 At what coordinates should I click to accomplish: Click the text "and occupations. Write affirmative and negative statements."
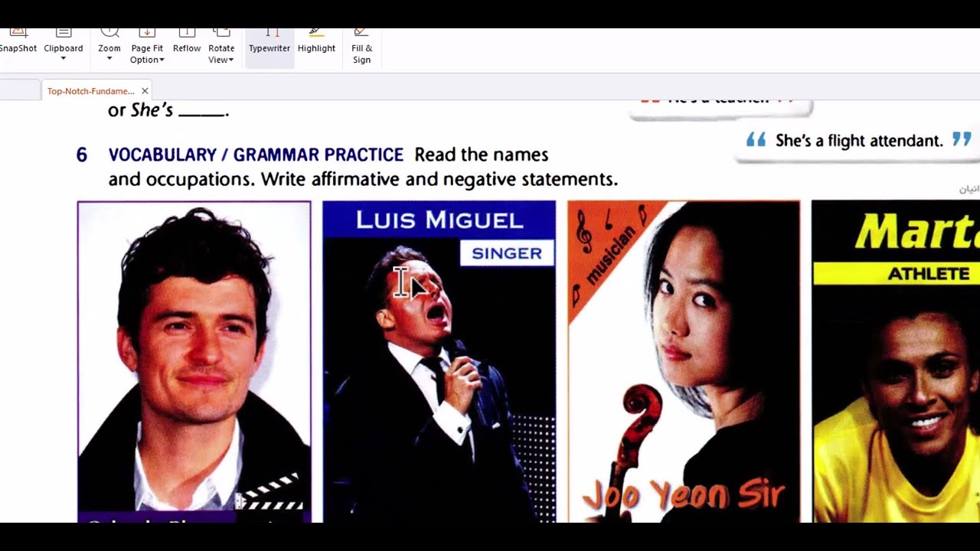click(x=363, y=179)
